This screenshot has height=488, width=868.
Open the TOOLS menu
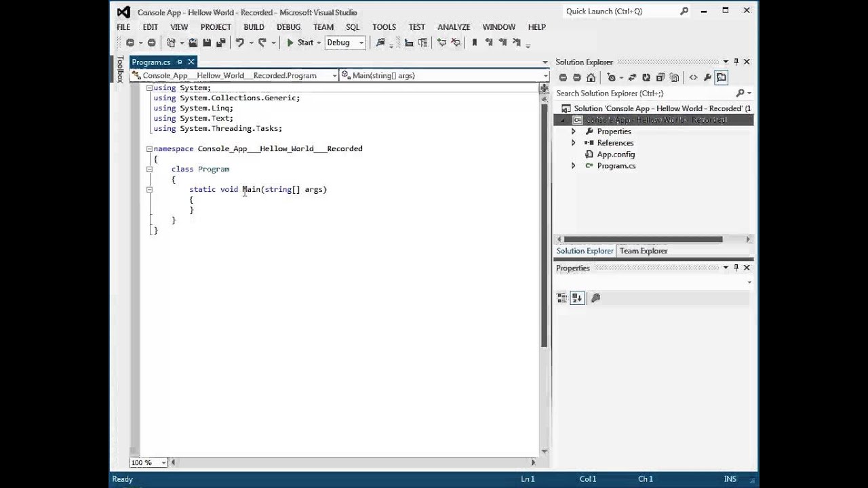pyautogui.click(x=384, y=27)
